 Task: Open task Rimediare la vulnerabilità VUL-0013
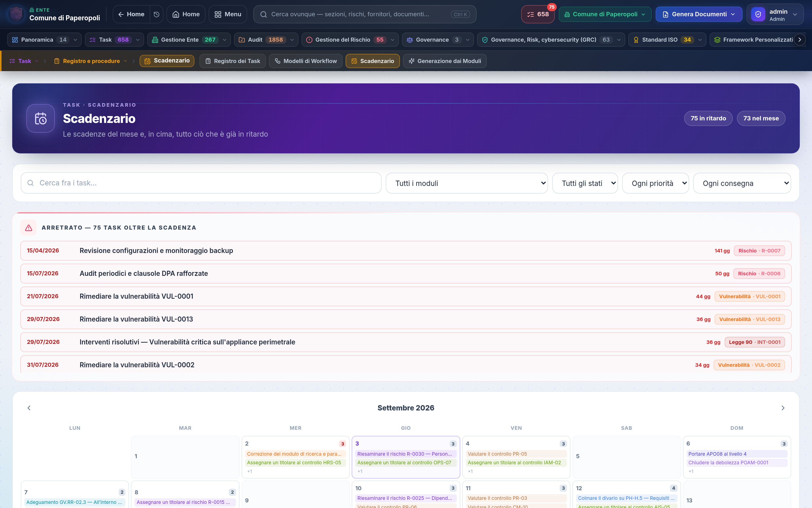[406, 319]
